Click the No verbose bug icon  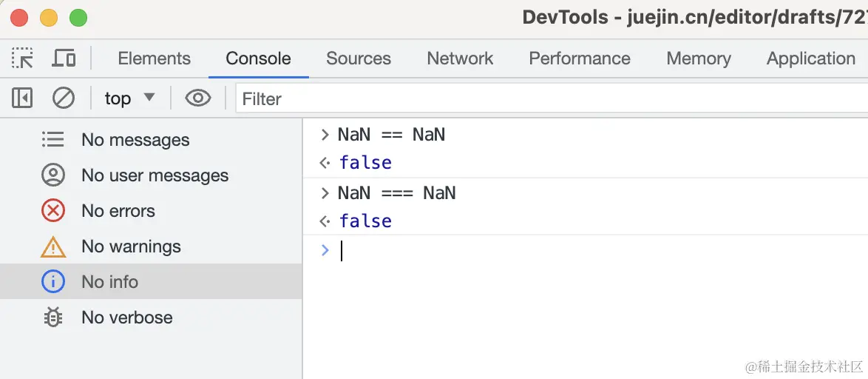(x=53, y=318)
